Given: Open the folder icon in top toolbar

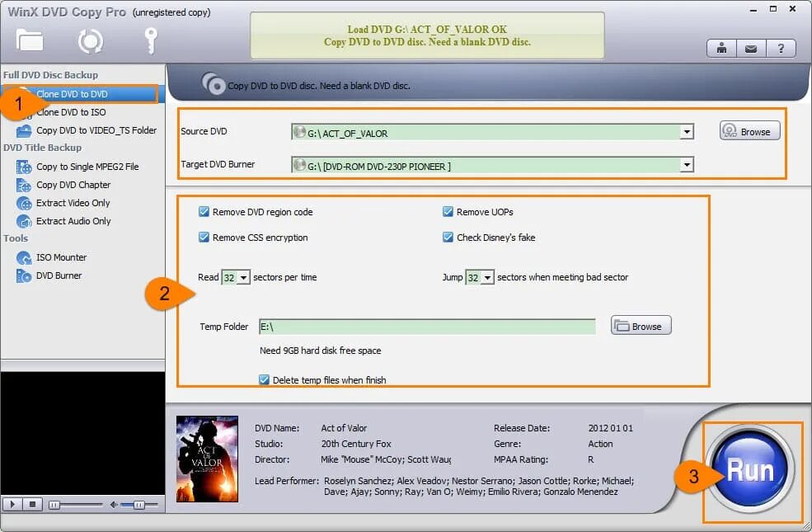Looking at the screenshot, I should point(30,40).
